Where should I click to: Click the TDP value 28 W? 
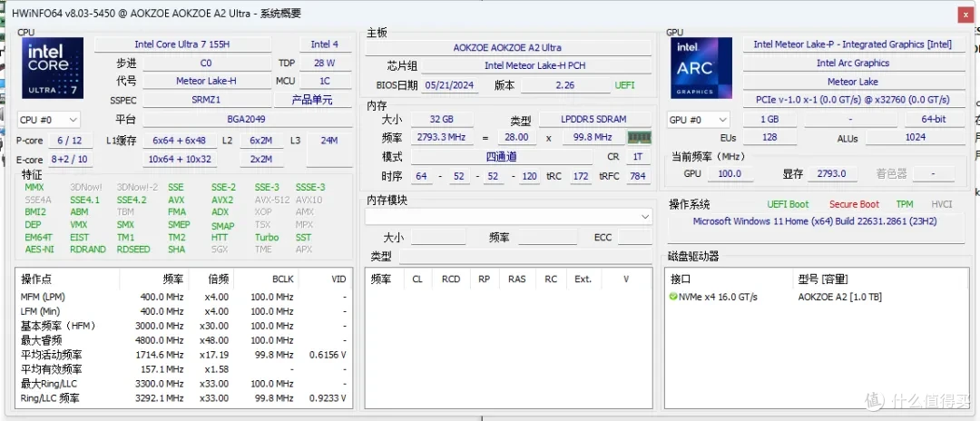tap(325, 64)
